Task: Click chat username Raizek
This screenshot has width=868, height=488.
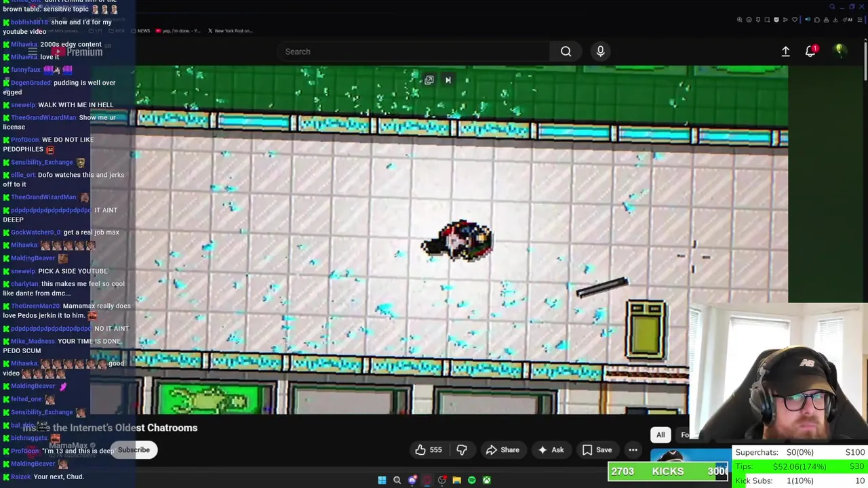Action: (21, 477)
